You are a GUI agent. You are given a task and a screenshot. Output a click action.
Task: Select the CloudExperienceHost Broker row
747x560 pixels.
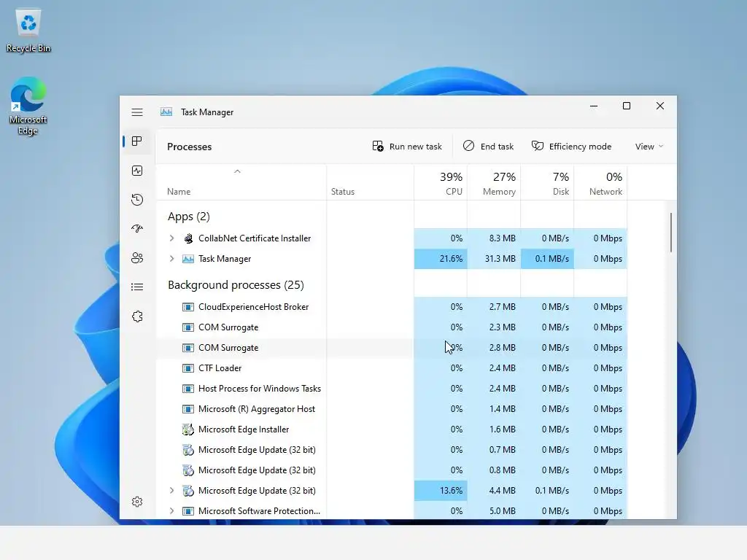tap(392, 307)
